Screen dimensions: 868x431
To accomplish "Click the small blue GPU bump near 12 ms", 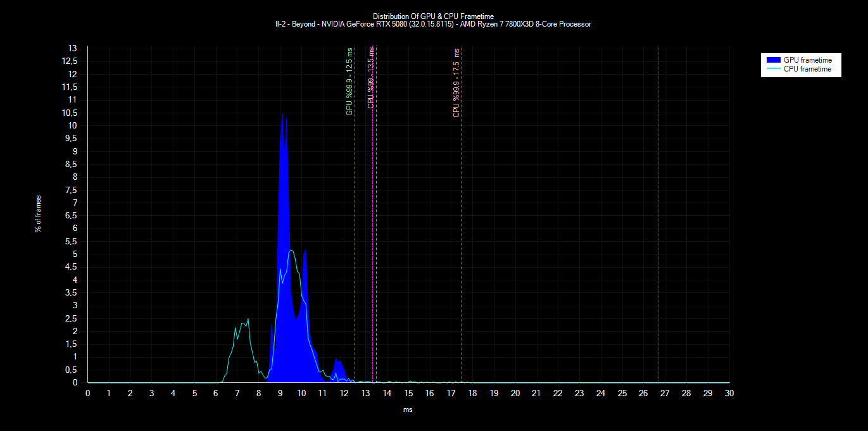I will [339, 370].
